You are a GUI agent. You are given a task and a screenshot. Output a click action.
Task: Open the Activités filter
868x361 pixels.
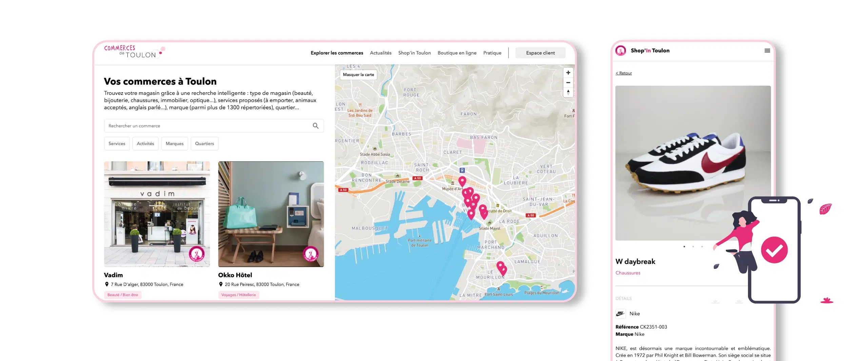(145, 144)
